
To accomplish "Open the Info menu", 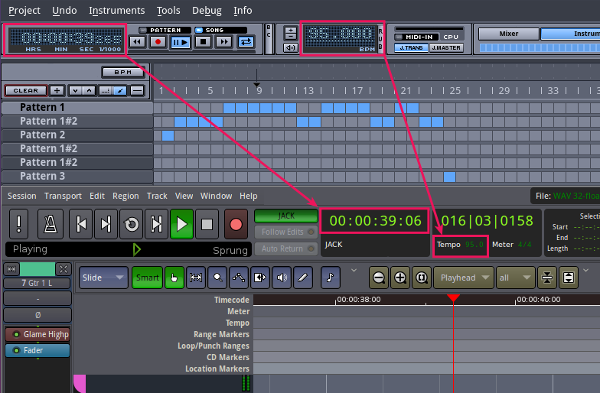I will pos(243,10).
